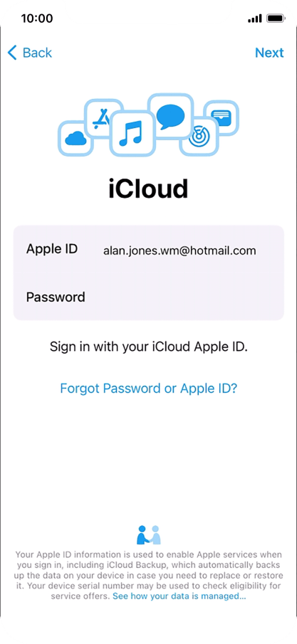Screen dimensions: 297x644
Task: Go Back to previous screen
Action: point(30,53)
